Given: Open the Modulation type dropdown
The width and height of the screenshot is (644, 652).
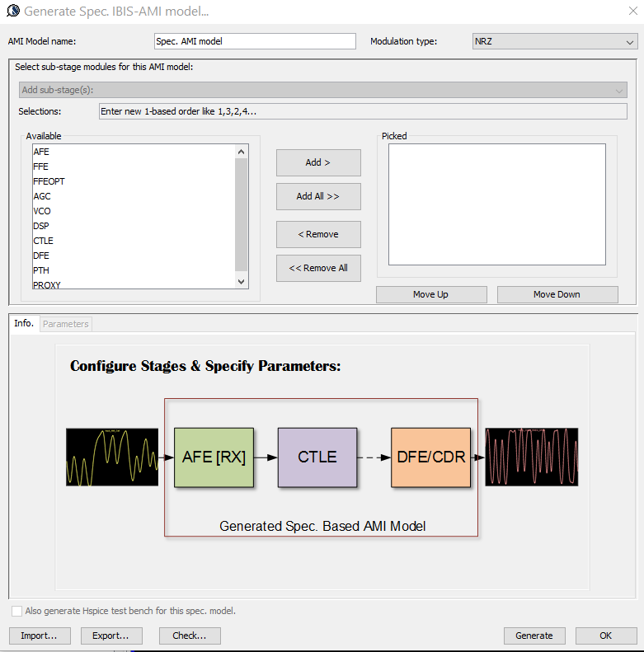Looking at the screenshot, I should 553,41.
